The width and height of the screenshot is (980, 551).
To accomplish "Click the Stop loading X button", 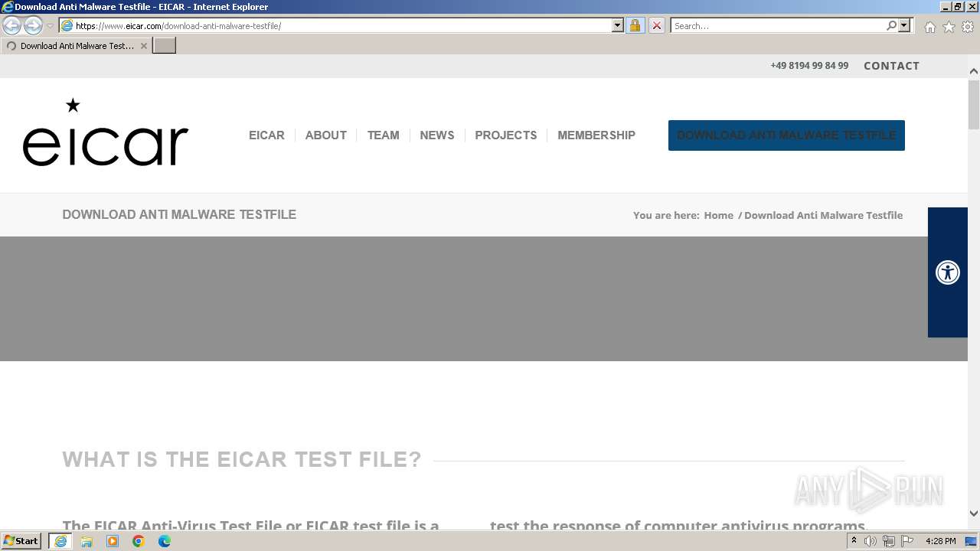I will [x=656, y=26].
